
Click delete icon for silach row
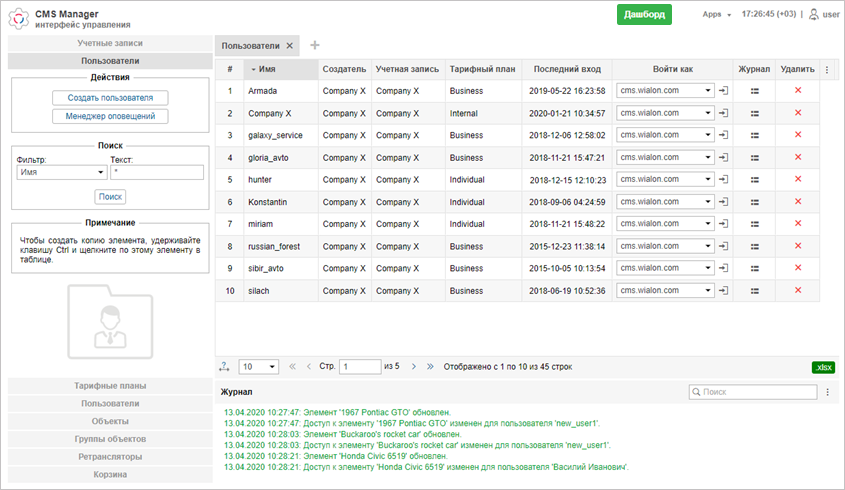pyautogui.click(x=797, y=291)
